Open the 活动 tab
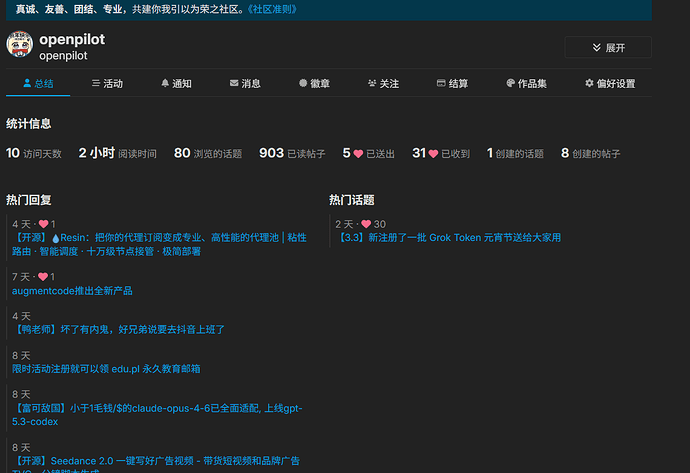Viewport: 690px width, 473px height. click(x=107, y=83)
